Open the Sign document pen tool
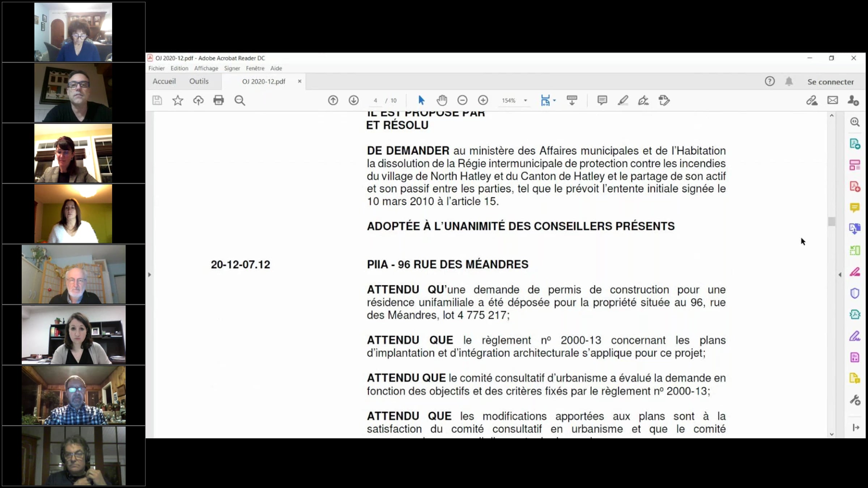868x488 pixels. (643, 100)
